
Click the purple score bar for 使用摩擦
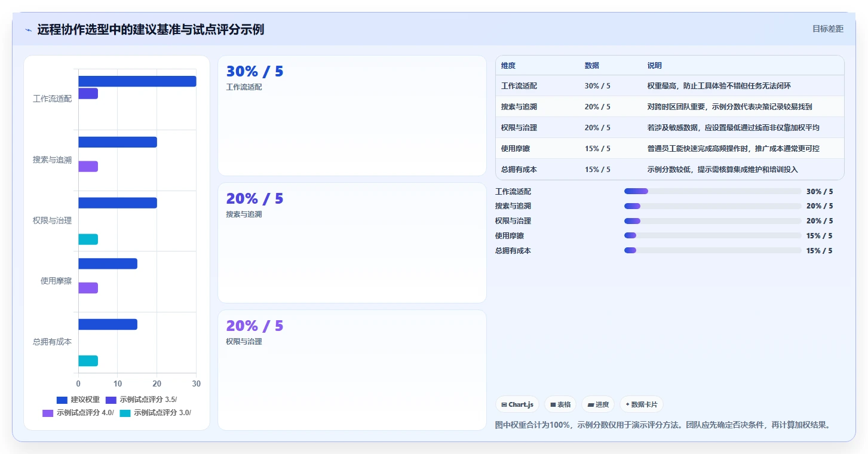pyautogui.click(x=88, y=288)
